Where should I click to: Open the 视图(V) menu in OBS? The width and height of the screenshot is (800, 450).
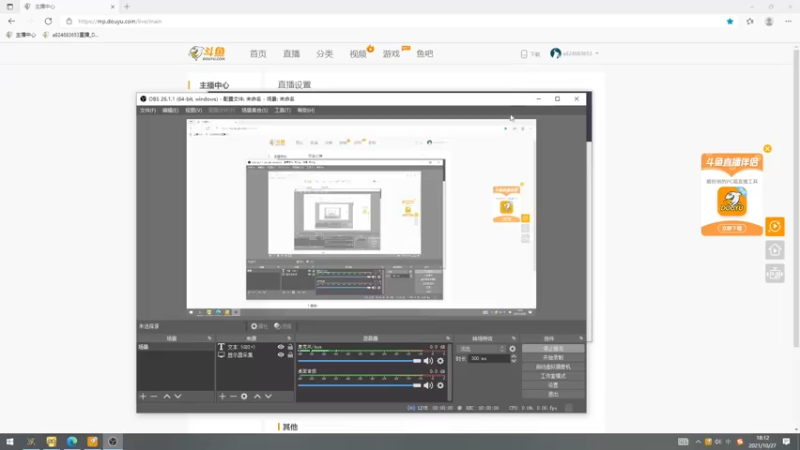193,110
